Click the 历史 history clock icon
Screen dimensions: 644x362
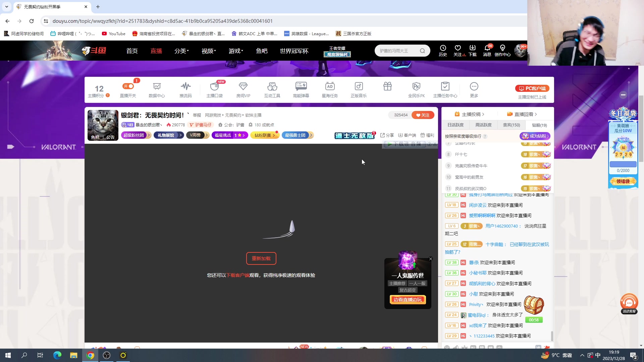pyautogui.click(x=443, y=48)
